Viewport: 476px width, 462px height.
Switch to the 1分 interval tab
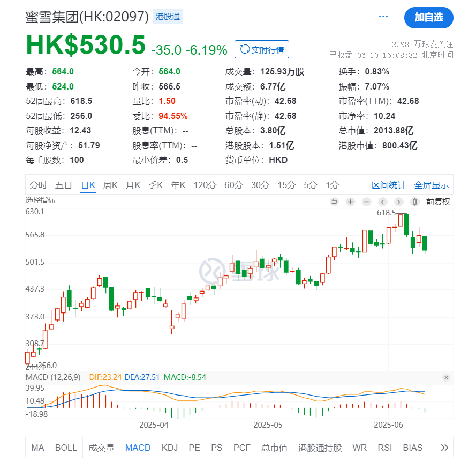[332, 185]
